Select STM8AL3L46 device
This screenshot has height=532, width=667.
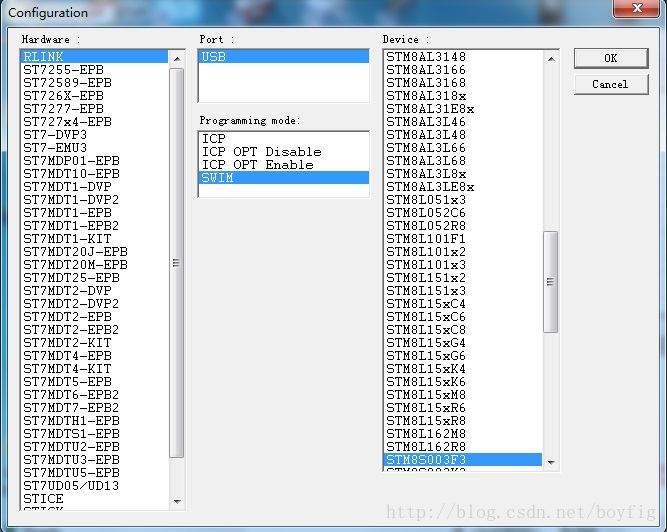pos(463,122)
